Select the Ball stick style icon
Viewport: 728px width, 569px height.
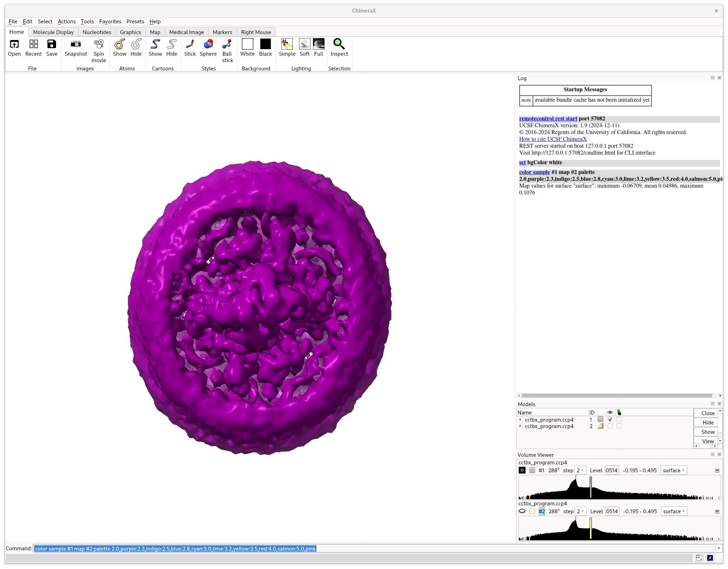click(227, 44)
